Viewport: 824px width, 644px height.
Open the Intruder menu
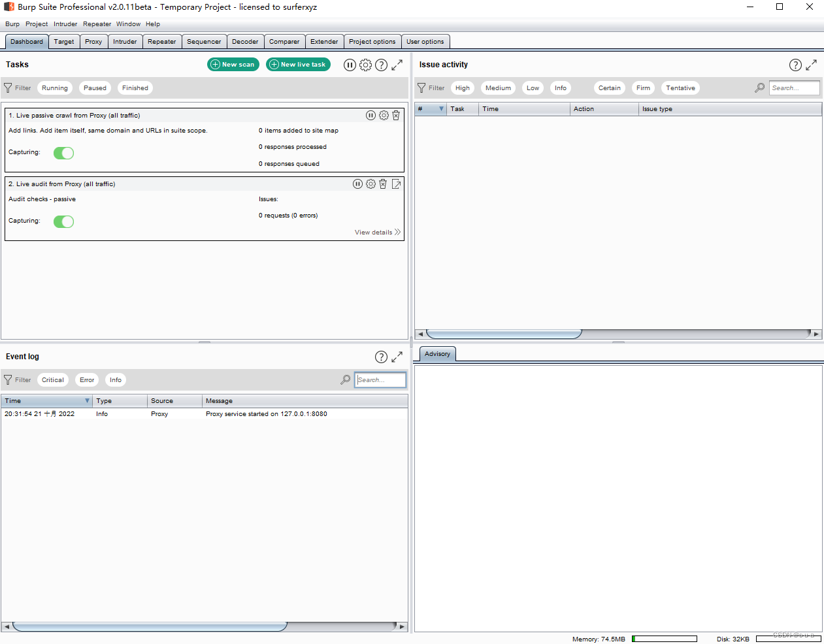[65, 24]
